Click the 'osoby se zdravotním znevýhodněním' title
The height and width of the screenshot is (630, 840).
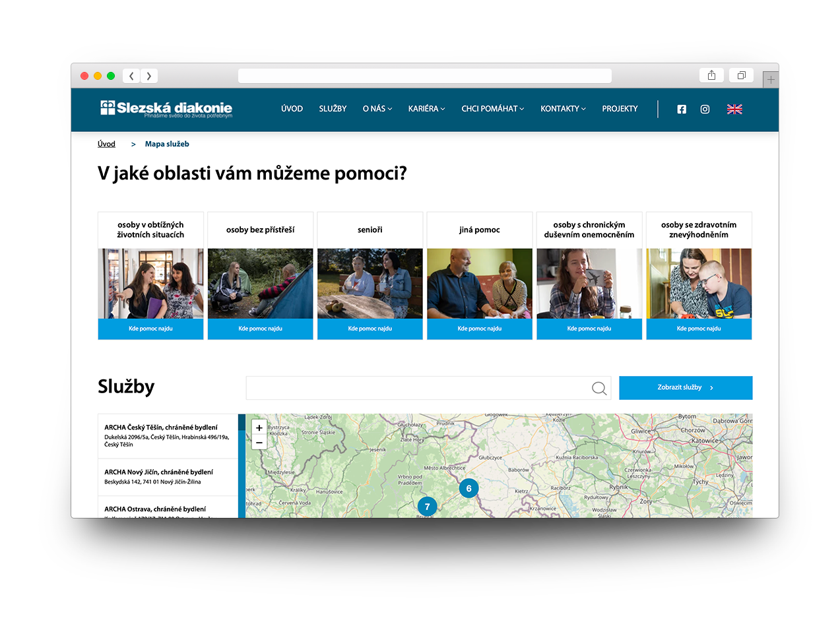click(699, 230)
